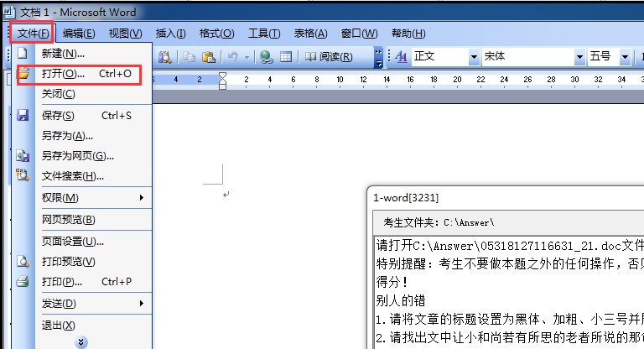Viewport: 644px width, 349px height.
Task: Click the first-line indent marker on ruler
Action: pyautogui.click(x=222, y=76)
